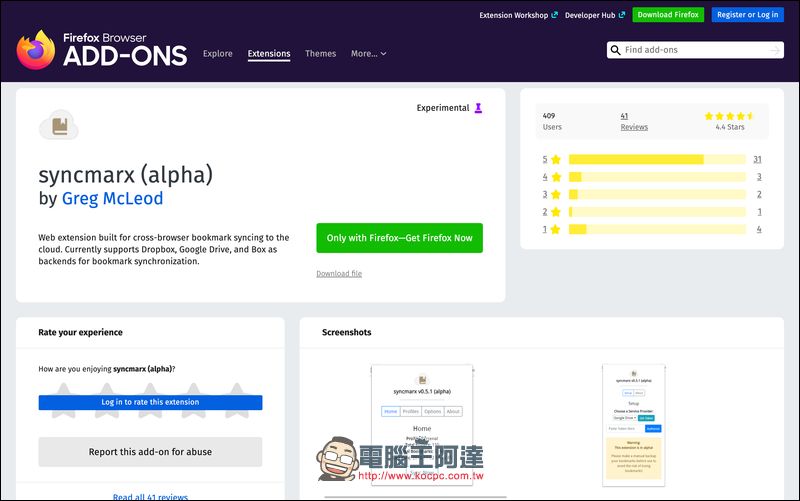The width and height of the screenshot is (800, 501).
Task: Switch to the Themes tab
Action: coord(320,54)
